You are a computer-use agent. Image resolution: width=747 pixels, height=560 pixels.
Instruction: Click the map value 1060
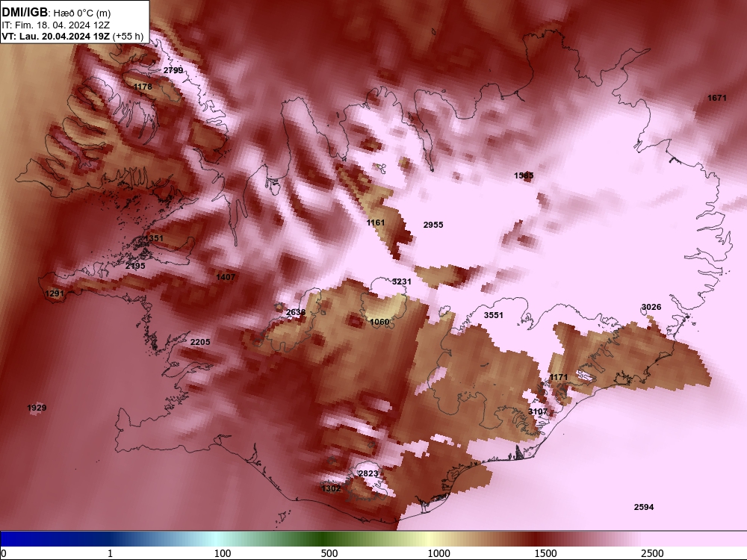(x=379, y=323)
